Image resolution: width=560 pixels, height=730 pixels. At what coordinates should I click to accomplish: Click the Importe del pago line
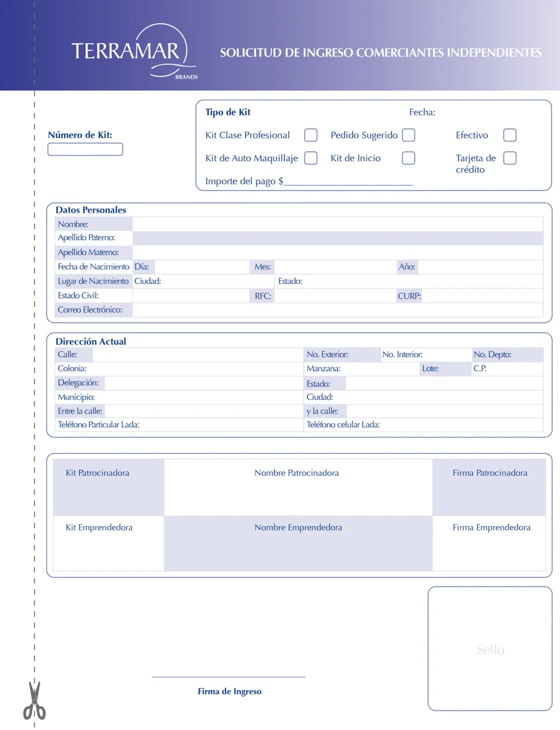[x=348, y=181]
